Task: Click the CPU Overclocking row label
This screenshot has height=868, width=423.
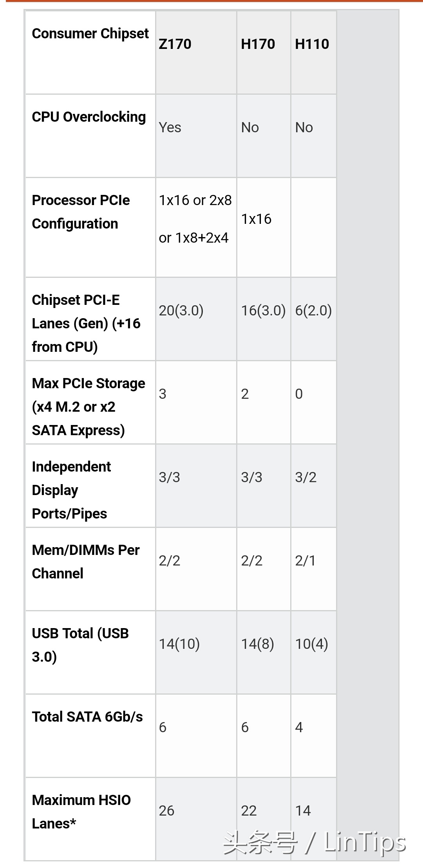Action: click(89, 117)
